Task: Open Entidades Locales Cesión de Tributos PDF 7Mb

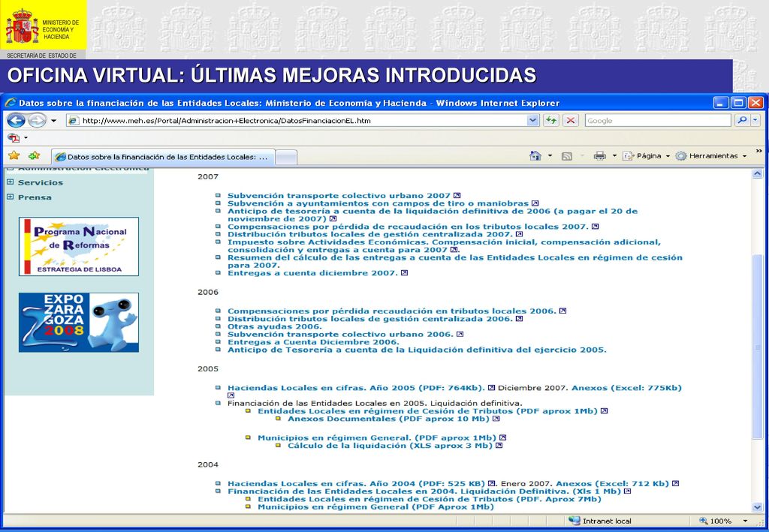Action: tap(430, 499)
